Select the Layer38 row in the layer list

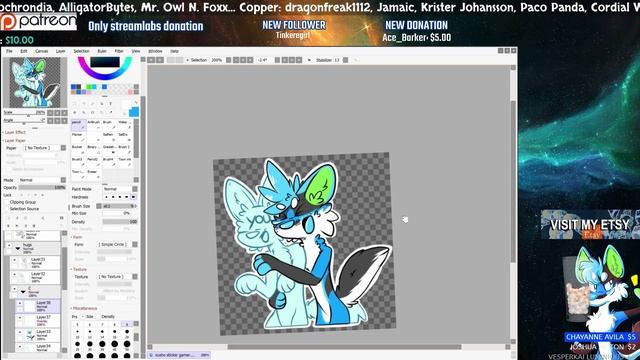(38, 306)
